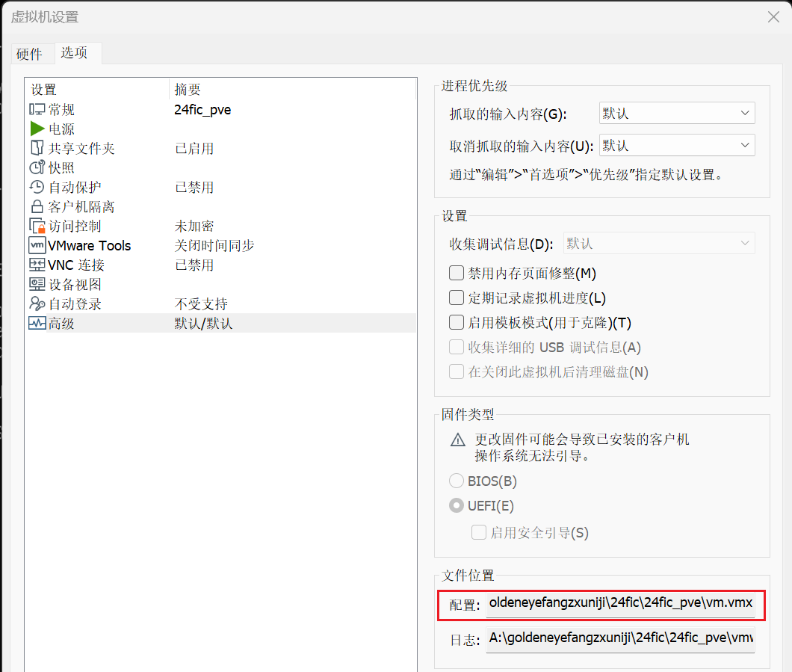Screen dimensions: 792x672
Task: Choose the 访问控制 (Access Control) entry
Action: pyautogui.click(x=75, y=226)
